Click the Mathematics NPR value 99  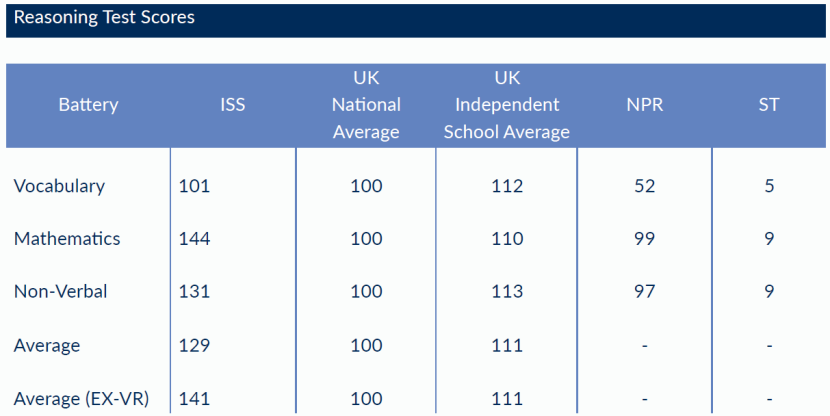(644, 239)
